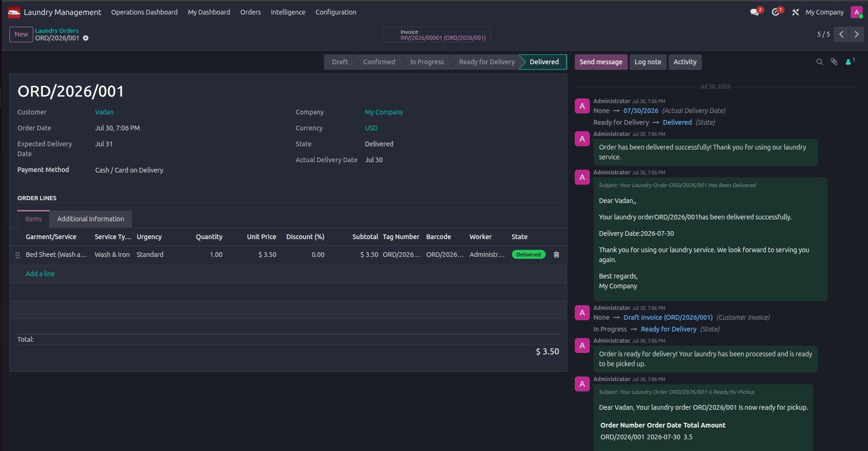
Task: Delete the Bed Sheet order line
Action: coord(556,255)
